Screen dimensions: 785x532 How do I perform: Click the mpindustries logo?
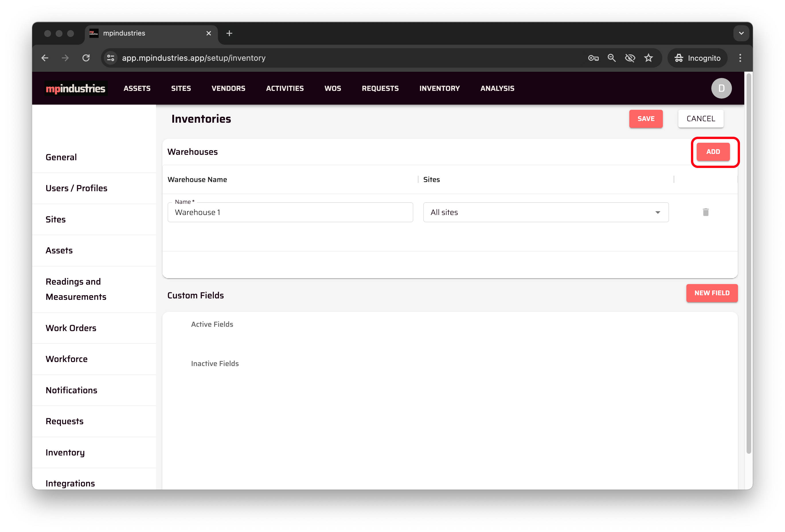point(76,89)
